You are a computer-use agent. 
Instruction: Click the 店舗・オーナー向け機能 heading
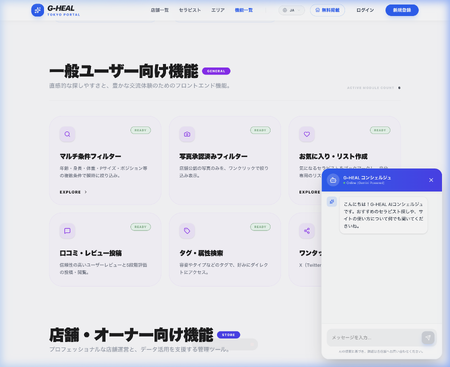point(131,335)
